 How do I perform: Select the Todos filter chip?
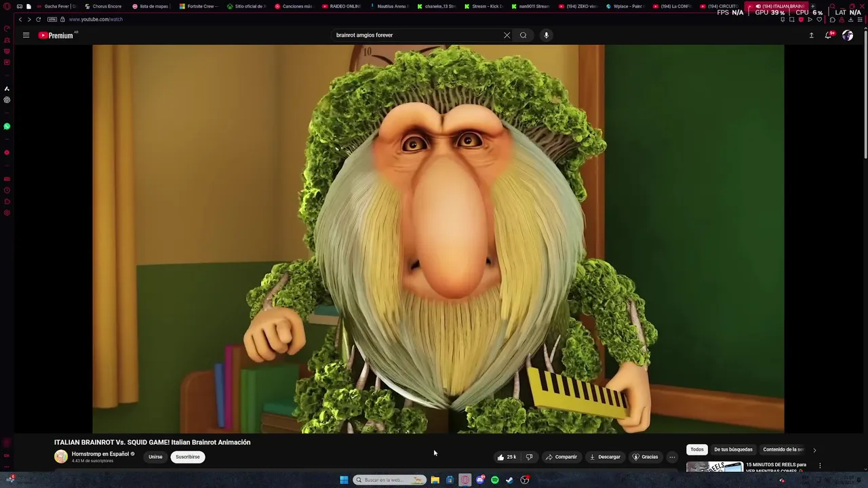697,449
